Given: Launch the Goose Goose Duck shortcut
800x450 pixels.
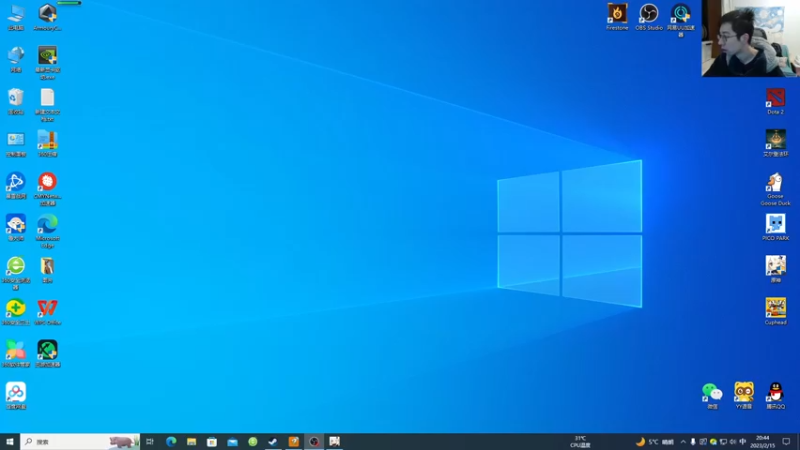Looking at the screenshot, I should click(x=776, y=189).
